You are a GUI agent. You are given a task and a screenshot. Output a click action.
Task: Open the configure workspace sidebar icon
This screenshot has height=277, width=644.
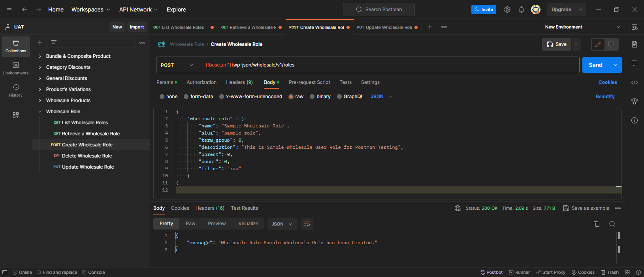(x=16, y=115)
